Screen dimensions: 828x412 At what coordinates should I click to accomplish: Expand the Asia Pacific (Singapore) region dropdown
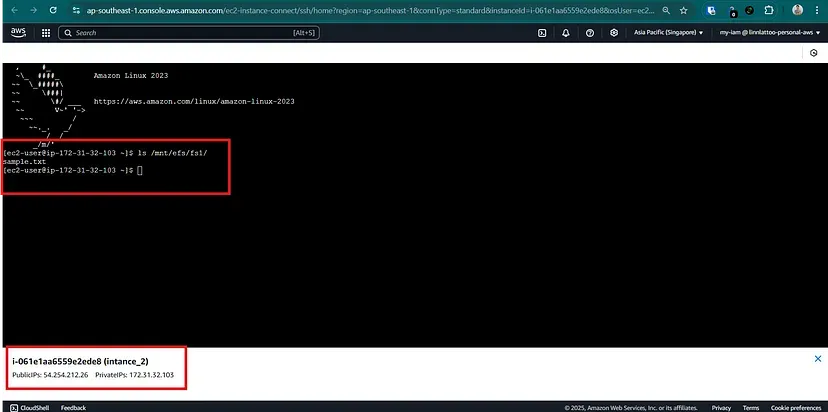point(669,33)
